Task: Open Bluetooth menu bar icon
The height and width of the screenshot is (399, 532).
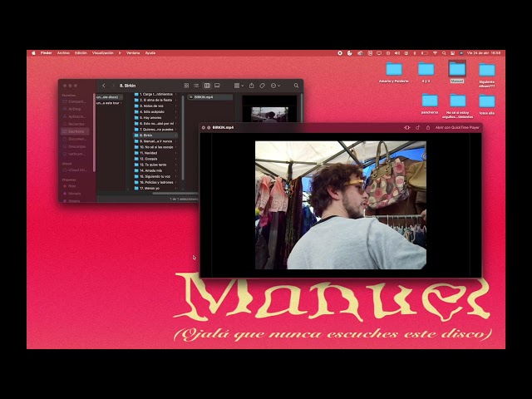Action: 415,53
